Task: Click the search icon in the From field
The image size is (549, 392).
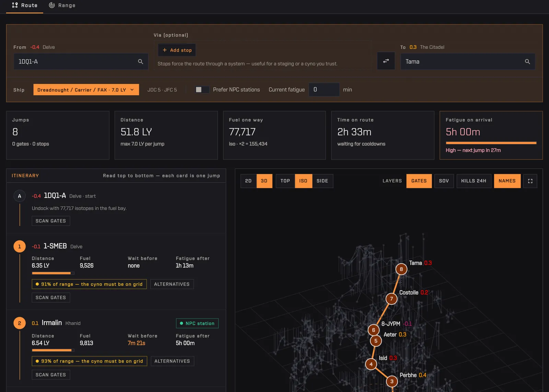Action: (141, 62)
